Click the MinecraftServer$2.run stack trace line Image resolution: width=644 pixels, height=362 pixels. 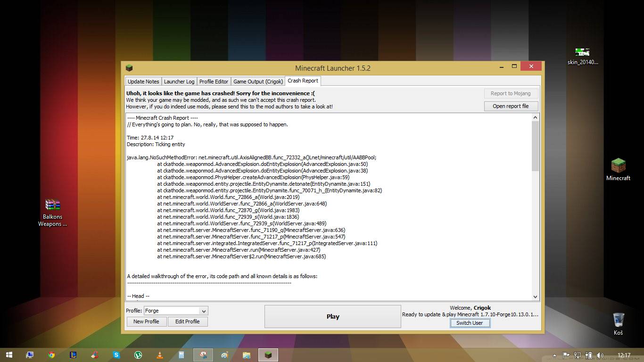pos(241,256)
